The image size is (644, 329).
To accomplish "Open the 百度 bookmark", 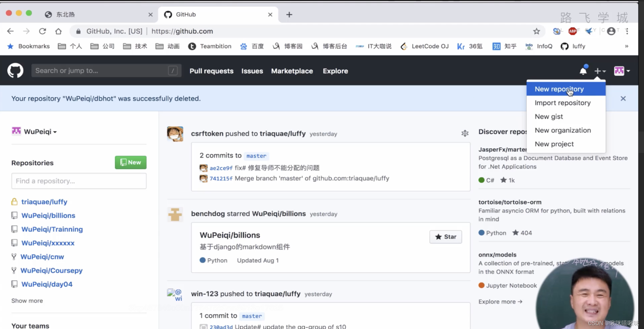I will 252,46.
